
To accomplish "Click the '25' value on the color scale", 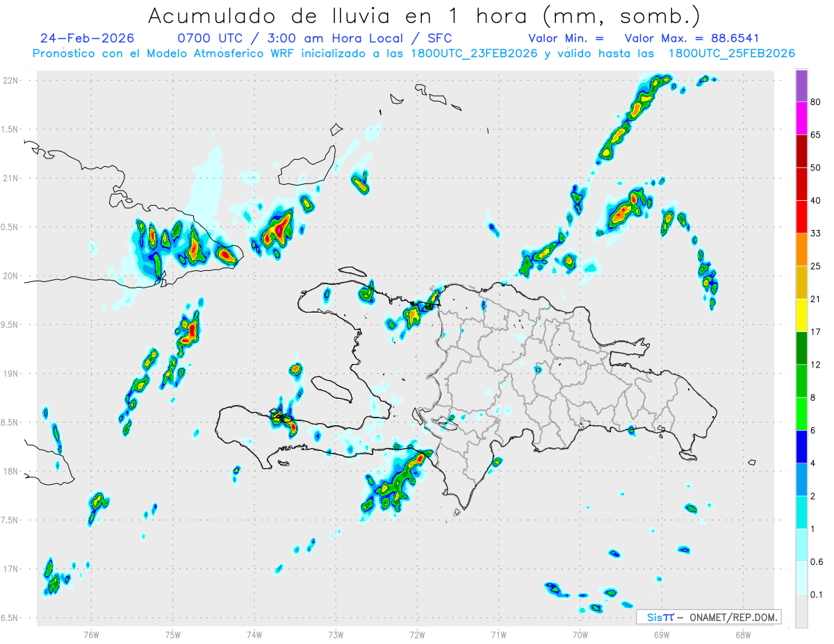I will tap(816, 267).
